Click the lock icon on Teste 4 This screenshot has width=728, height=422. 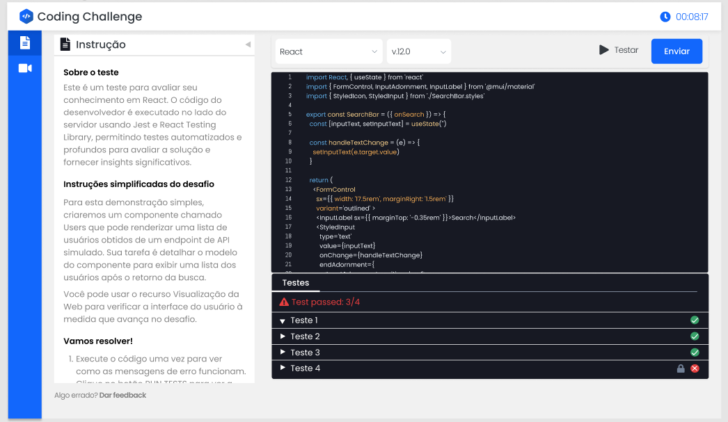[681, 368]
